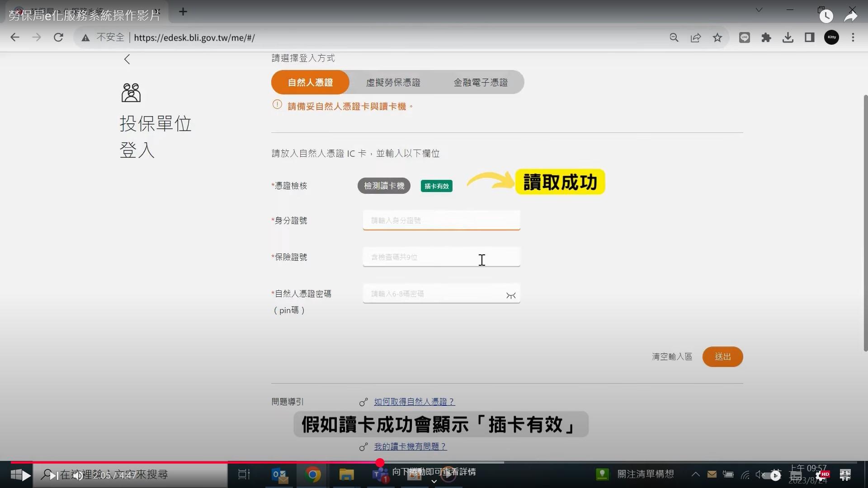Open the Chrome three-dot menu
Image resolution: width=868 pixels, height=488 pixels.
pyautogui.click(x=853, y=38)
